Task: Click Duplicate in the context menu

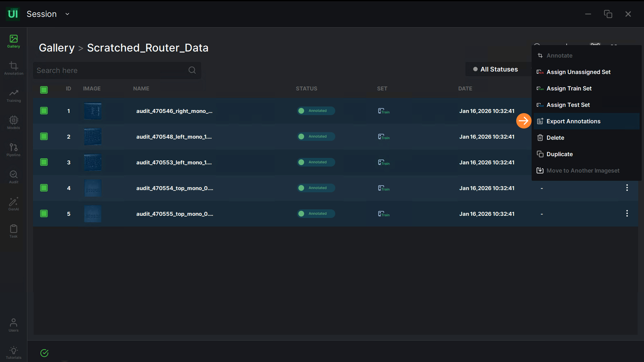Action: coord(559,154)
